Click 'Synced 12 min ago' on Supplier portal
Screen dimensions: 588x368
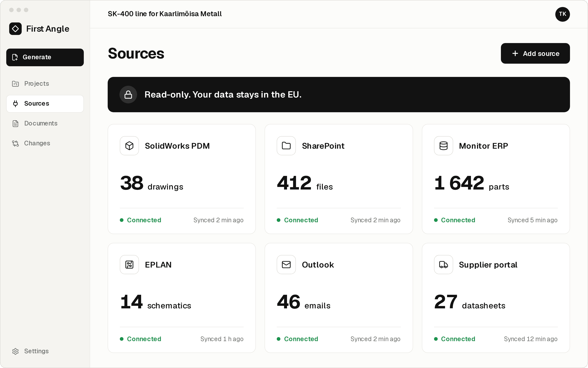(531, 339)
